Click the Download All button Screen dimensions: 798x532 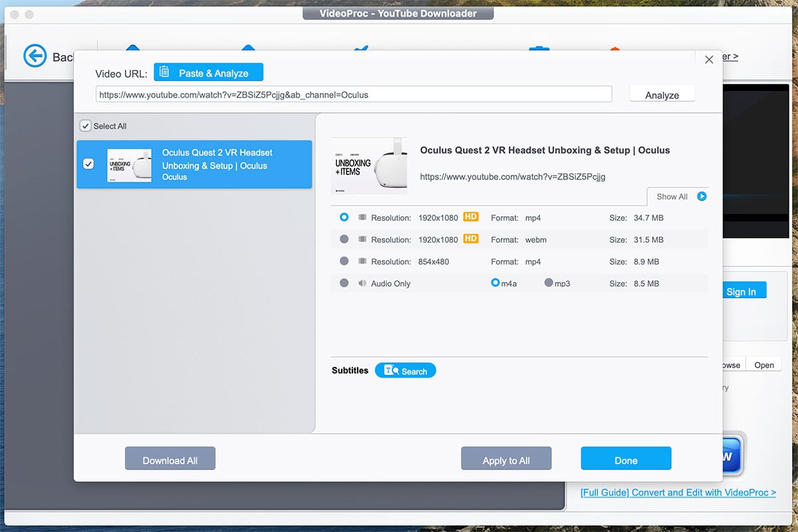(x=170, y=459)
